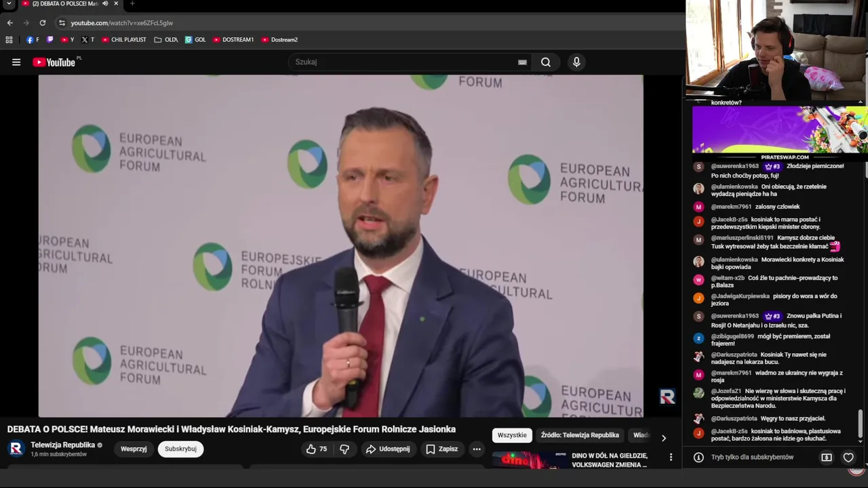Click the Subskrybuj button
868x488 pixels.
pos(180,449)
